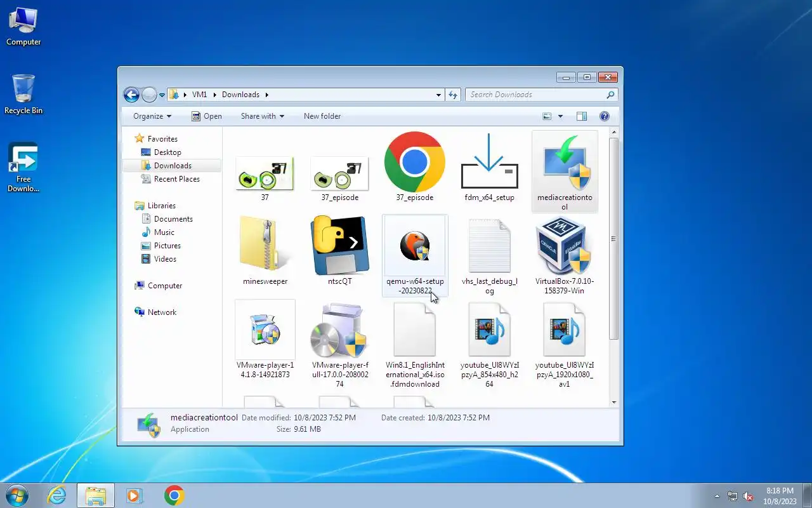812x508 pixels.
Task: Click the Windows Start orb
Action: (x=16, y=495)
